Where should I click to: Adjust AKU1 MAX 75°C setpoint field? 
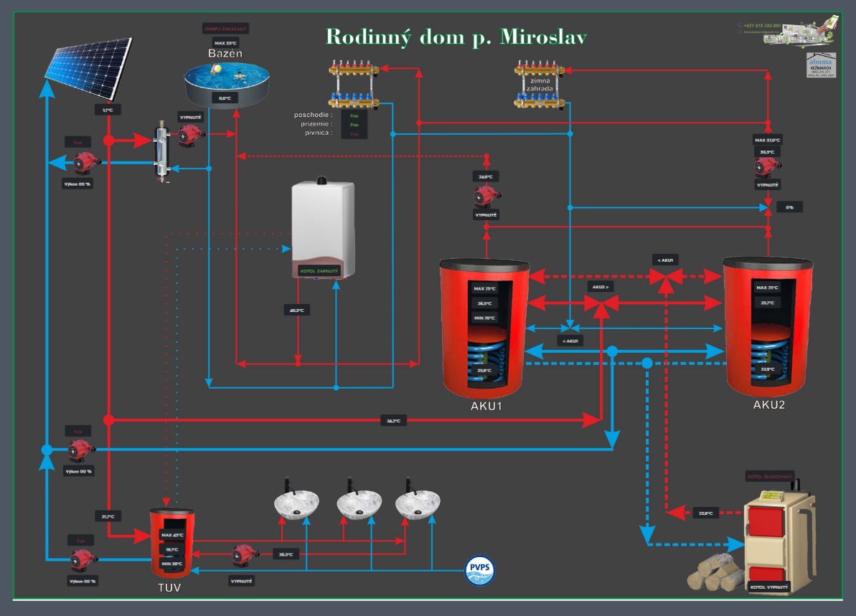tap(485, 288)
